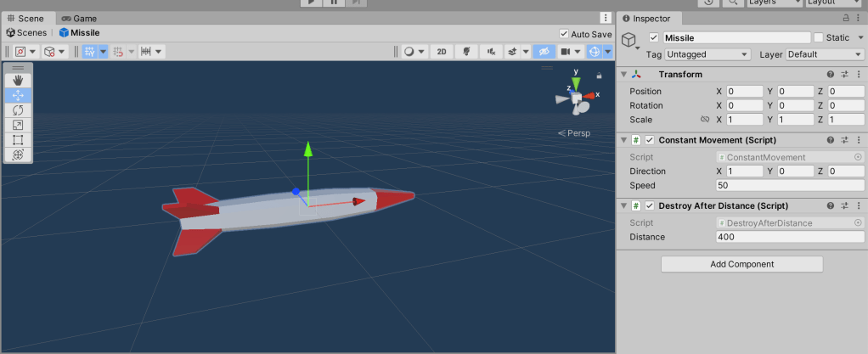
Task: Select the Rect transform tool
Action: [18, 140]
